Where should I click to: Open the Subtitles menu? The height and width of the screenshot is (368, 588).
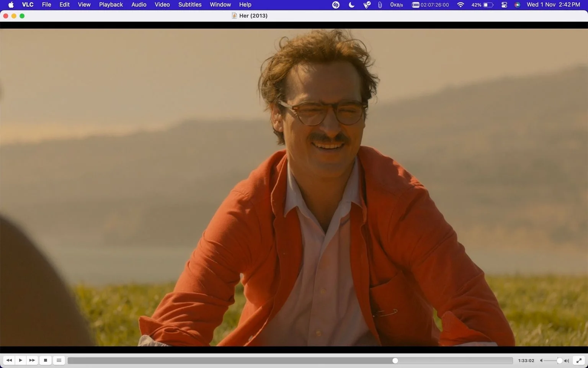click(x=190, y=5)
